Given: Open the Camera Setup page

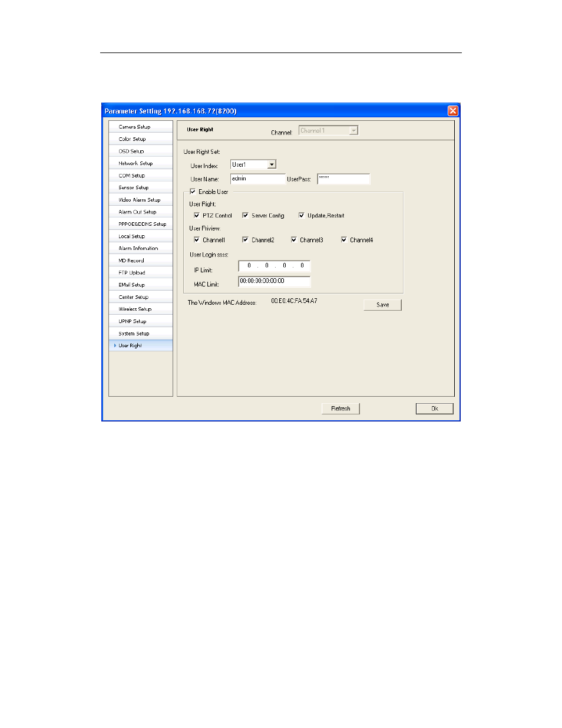Looking at the screenshot, I should pos(141,127).
